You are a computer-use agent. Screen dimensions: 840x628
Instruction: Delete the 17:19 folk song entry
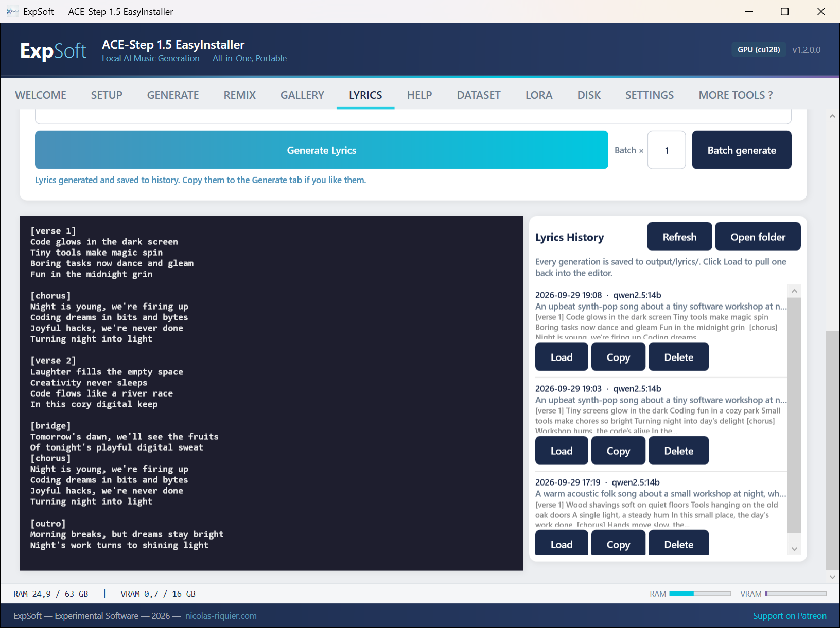[678, 543]
